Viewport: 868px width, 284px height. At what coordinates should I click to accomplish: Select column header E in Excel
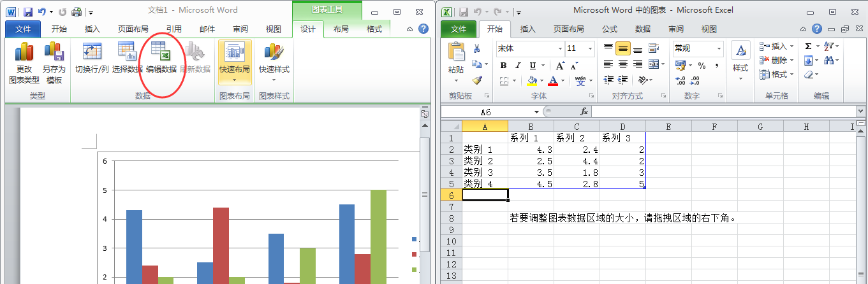(x=668, y=126)
